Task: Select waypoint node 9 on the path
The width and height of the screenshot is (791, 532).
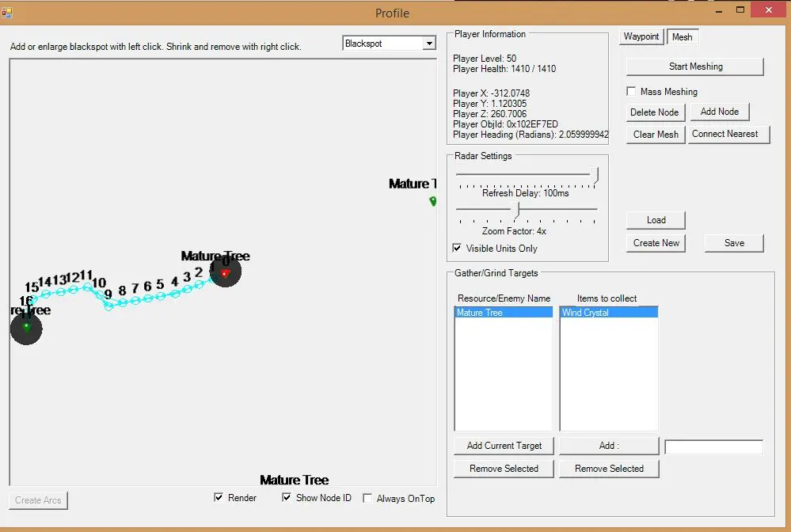Action: pyautogui.click(x=108, y=306)
